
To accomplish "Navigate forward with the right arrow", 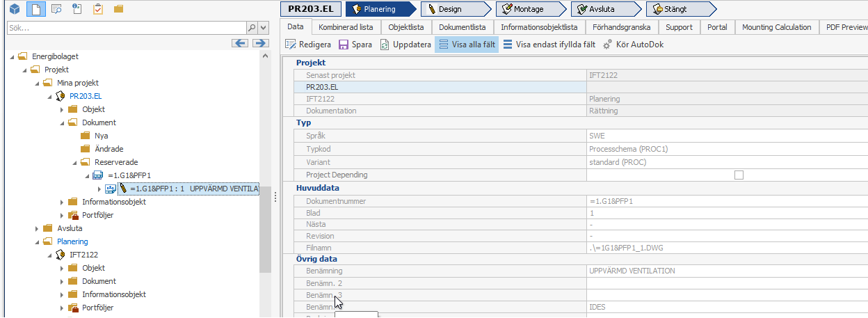I will coord(260,43).
